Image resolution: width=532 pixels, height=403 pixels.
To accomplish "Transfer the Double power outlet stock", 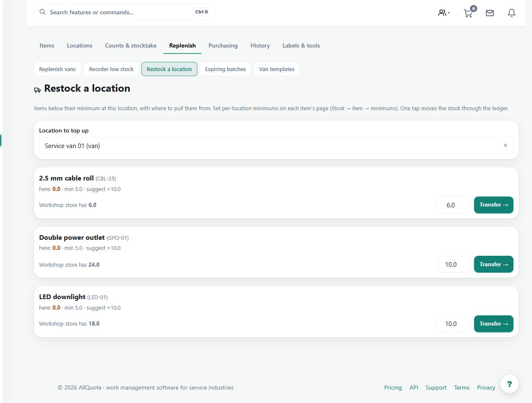I will tap(494, 264).
